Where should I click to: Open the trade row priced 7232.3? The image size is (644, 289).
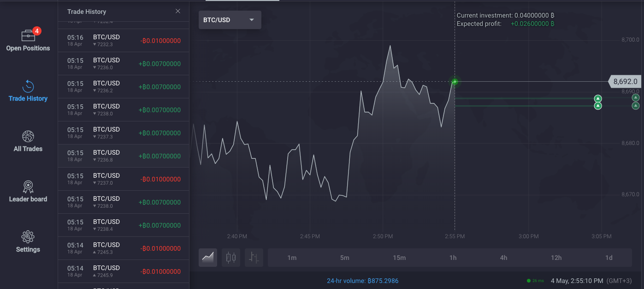point(124,41)
